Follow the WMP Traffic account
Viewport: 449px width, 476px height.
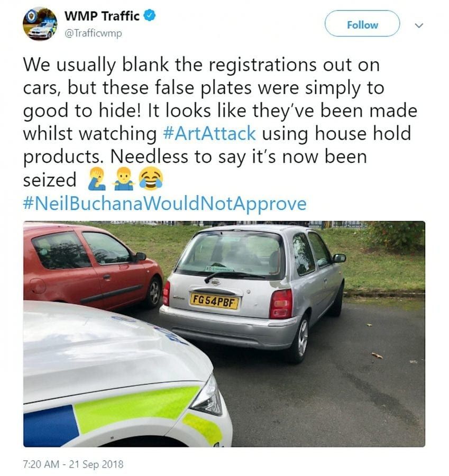click(362, 24)
